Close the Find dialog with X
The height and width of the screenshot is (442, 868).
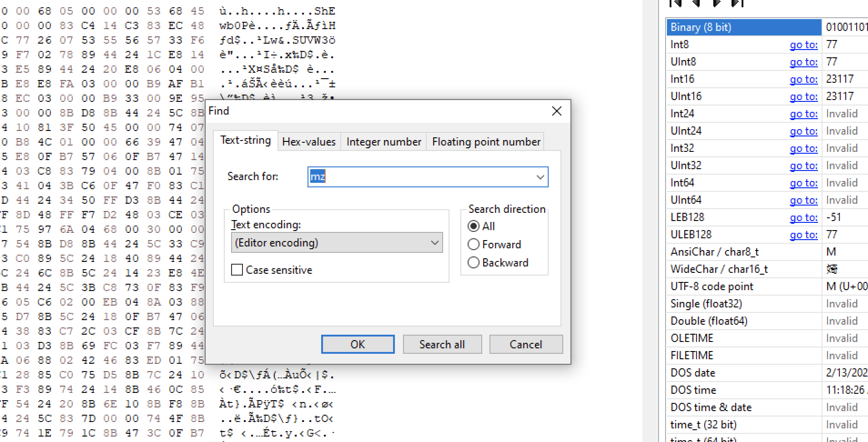coord(556,111)
